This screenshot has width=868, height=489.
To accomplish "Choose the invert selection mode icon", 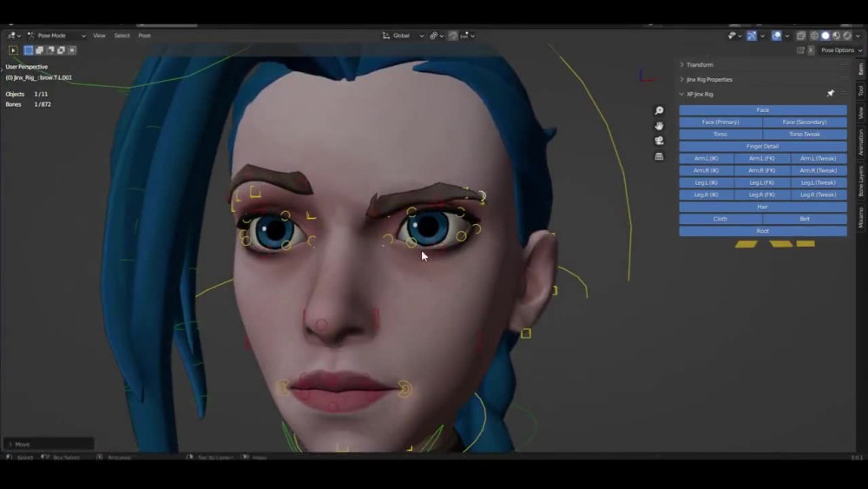I will click(61, 50).
